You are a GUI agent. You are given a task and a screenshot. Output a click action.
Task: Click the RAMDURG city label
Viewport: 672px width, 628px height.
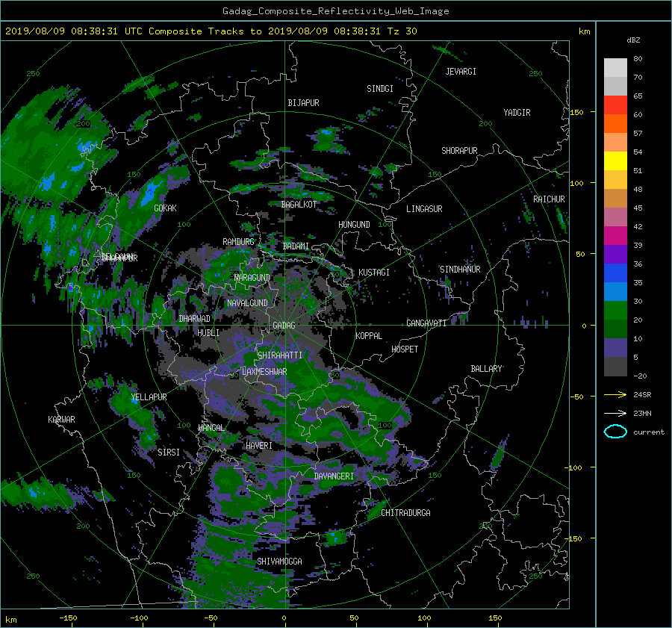[238, 242]
